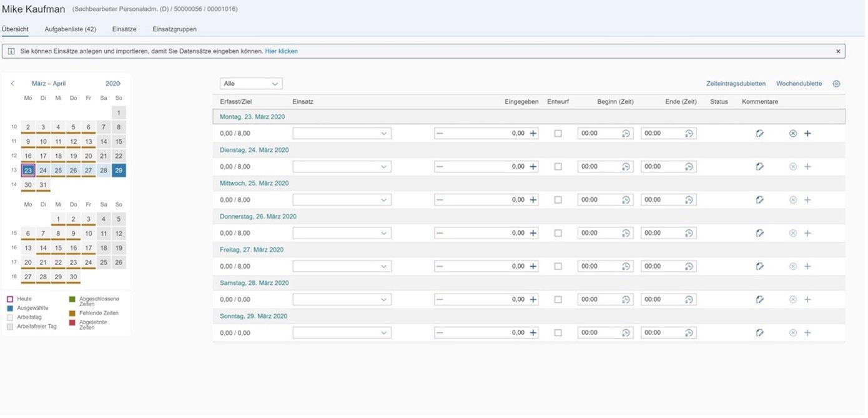This screenshot has width=868, height=418.
Task: Toggle Entwurf checkbox for Montag
Action: tap(558, 133)
